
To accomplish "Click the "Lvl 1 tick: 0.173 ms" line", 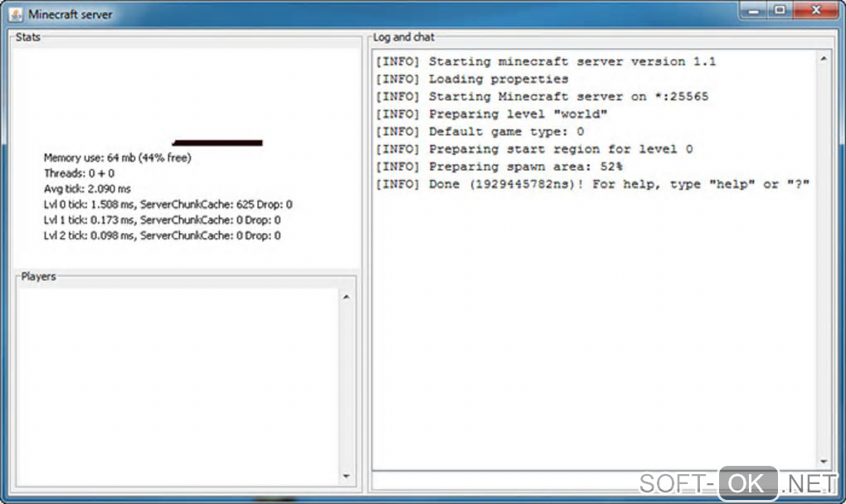I will coord(162,220).
